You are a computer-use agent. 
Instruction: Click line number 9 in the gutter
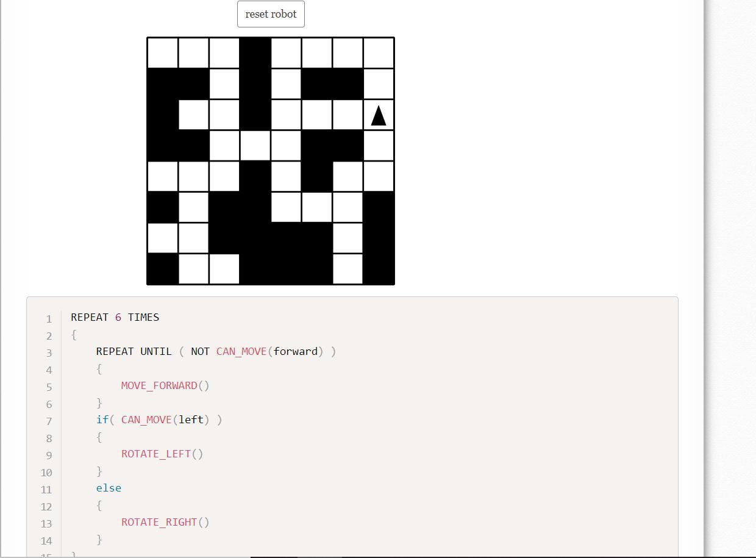pyautogui.click(x=49, y=455)
